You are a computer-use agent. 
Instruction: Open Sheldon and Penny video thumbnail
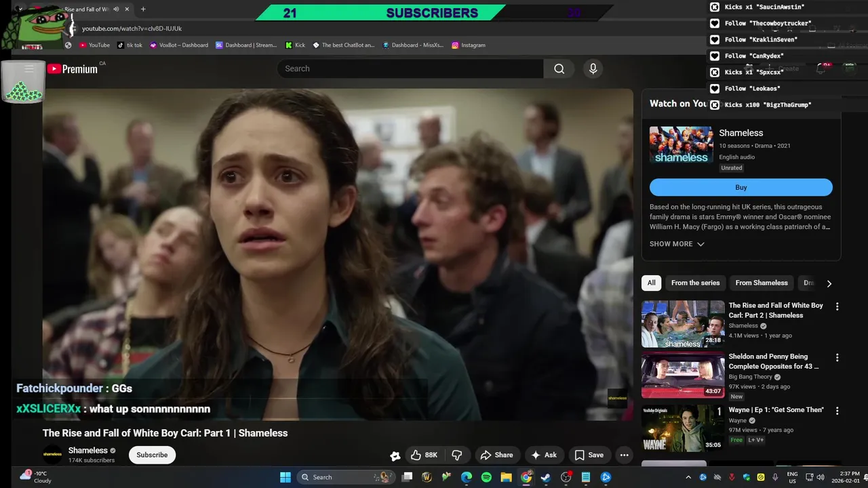pyautogui.click(x=683, y=375)
